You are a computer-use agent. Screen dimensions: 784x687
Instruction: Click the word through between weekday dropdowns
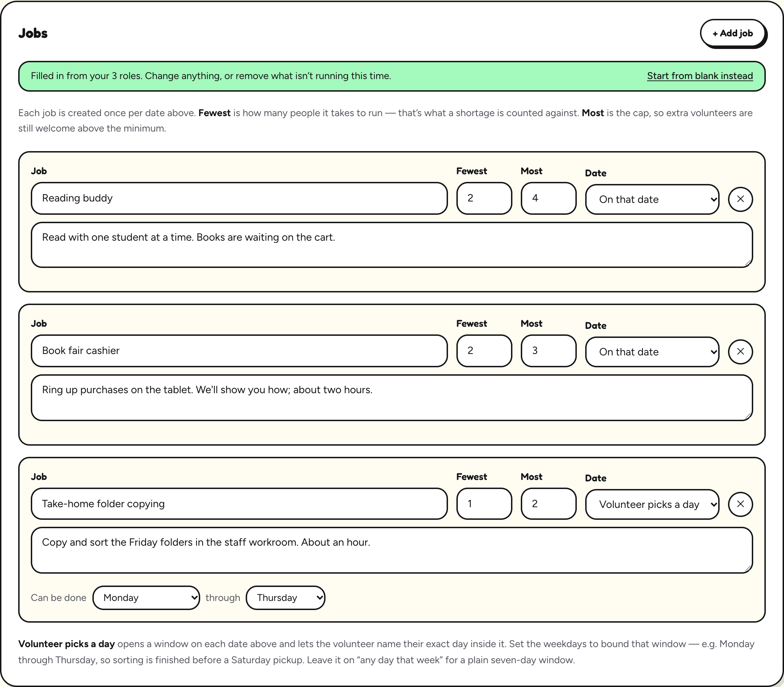(x=223, y=598)
